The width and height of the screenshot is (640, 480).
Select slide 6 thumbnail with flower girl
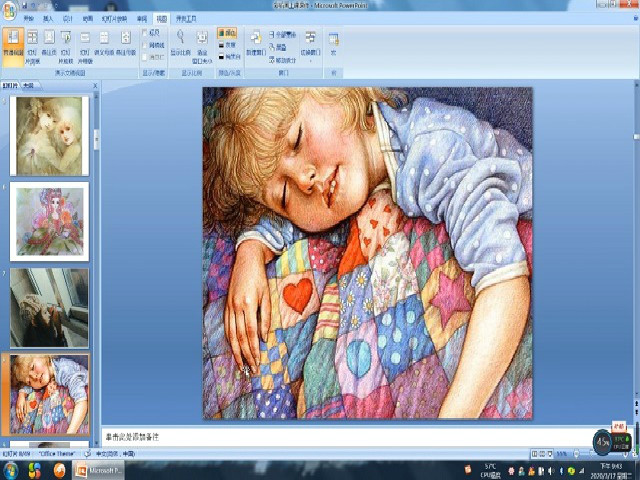pyautogui.click(x=49, y=222)
